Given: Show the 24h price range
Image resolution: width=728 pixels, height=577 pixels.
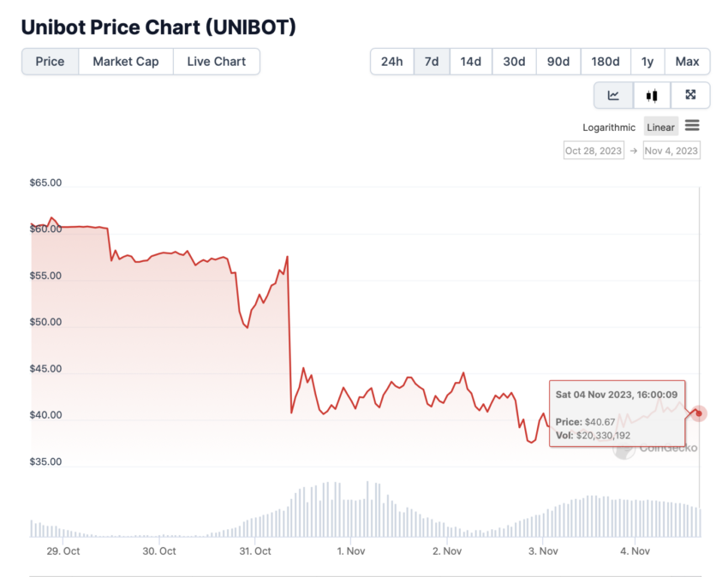Looking at the screenshot, I should [392, 62].
